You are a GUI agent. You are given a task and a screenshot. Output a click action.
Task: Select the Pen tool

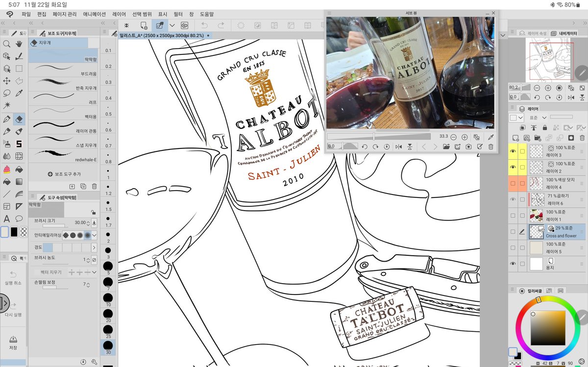click(x=7, y=119)
